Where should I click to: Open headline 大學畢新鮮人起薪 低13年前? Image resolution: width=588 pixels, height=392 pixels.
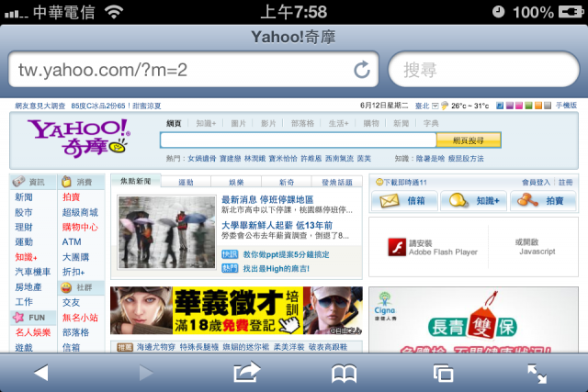[x=277, y=225]
